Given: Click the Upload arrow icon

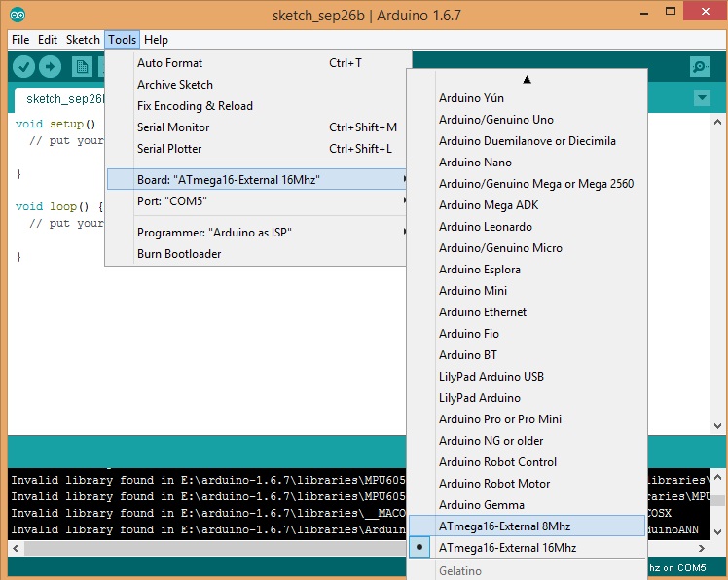Looking at the screenshot, I should coord(51,67).
